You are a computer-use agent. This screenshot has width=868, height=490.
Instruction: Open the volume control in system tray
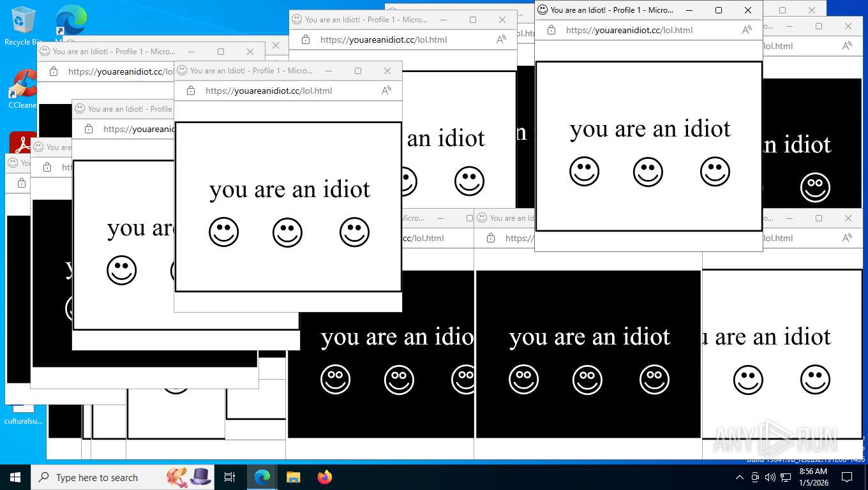pyautogui.click(x=770, y=477)
